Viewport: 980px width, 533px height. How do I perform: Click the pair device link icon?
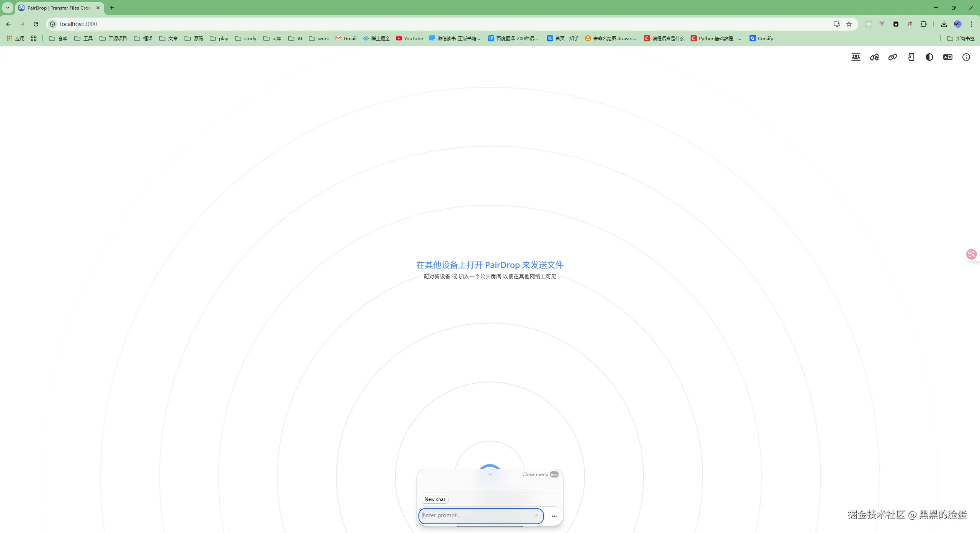tap(892, 57)
